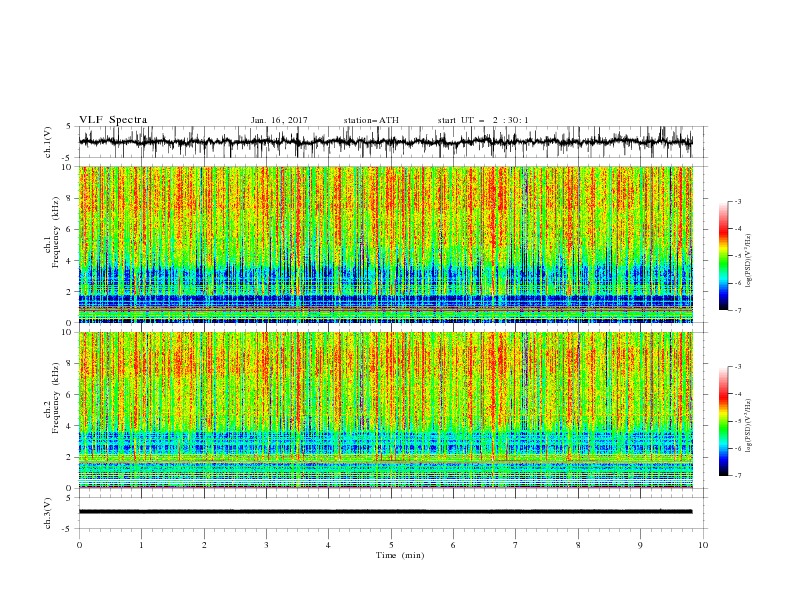Click ch.2 frequency tick label "4"
The image size is (792, 612).
pyautogui.click(x=69, y=426)
